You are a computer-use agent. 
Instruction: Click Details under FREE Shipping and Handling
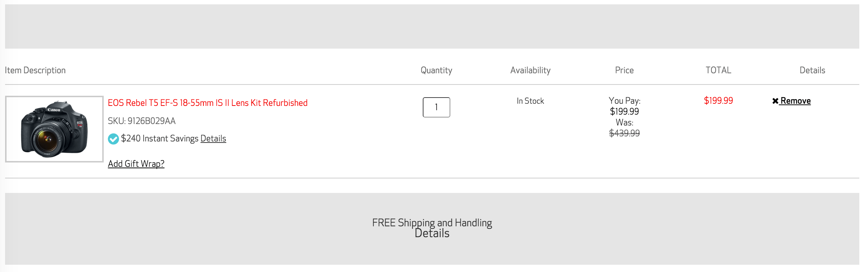coord(432,233)
